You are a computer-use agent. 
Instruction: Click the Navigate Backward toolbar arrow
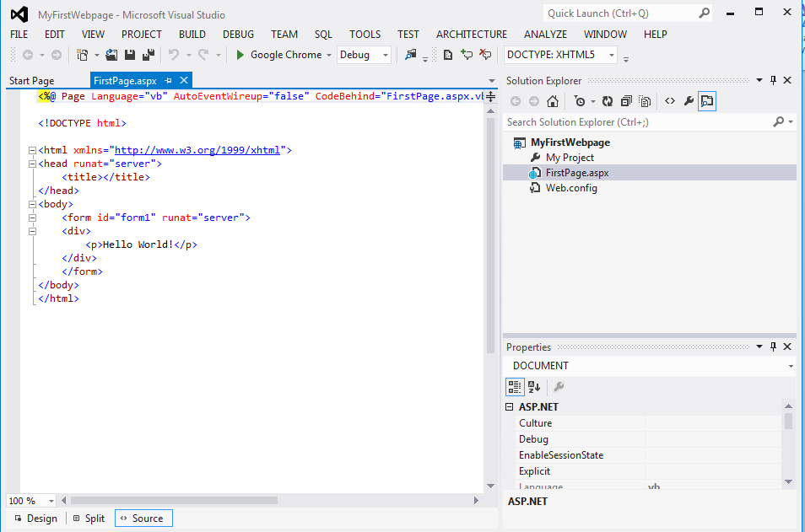click(x=28, y=55)
